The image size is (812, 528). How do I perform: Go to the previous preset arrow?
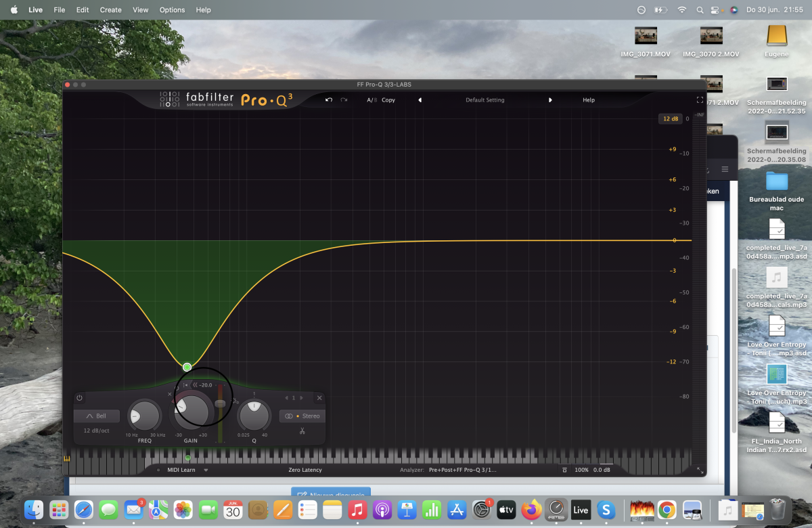coord(420,100)
